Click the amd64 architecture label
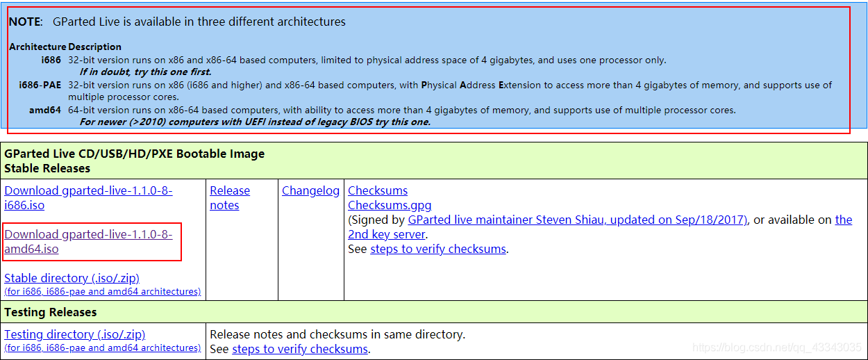Screen dimensions: 868x360 coord(45,110)
